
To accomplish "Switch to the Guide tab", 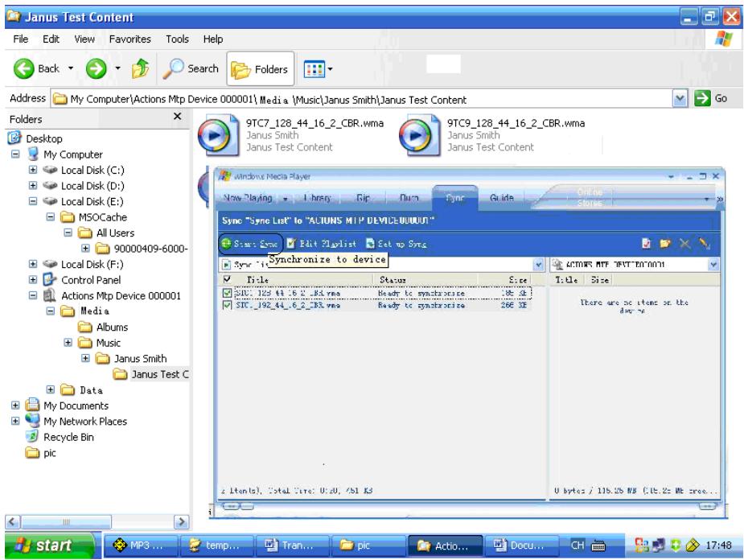I will pos(502,198).
